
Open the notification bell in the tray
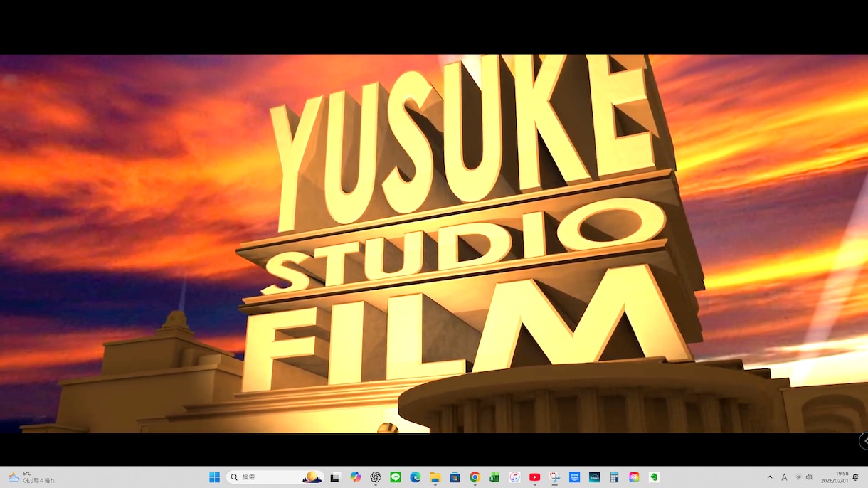click(856, 477)
